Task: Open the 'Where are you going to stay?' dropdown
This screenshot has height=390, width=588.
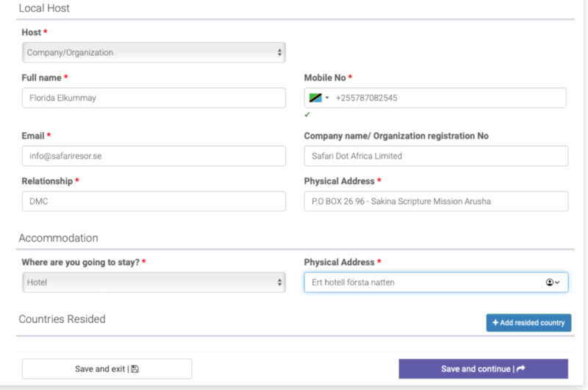Action: pos(154,282)
